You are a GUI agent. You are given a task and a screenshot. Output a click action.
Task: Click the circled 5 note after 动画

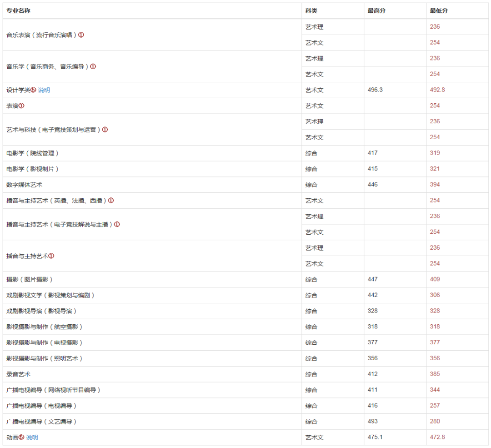point(21,438)
